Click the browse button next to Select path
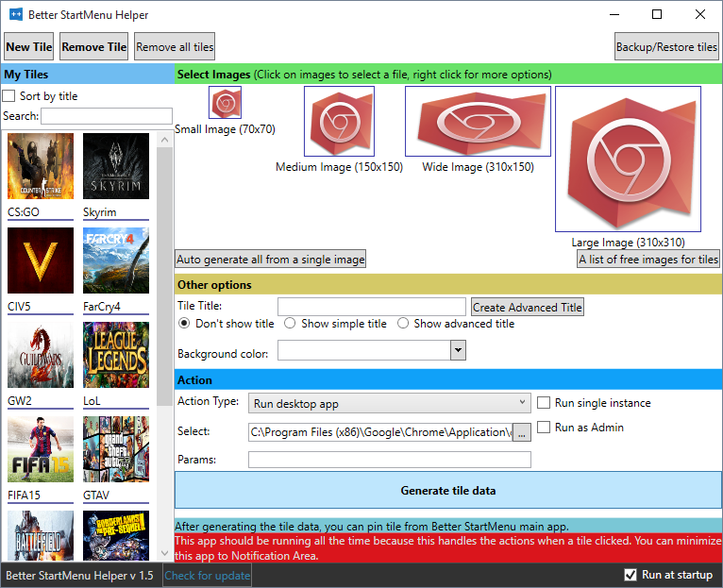Viewport: 723px width, 588px height. 522,432
